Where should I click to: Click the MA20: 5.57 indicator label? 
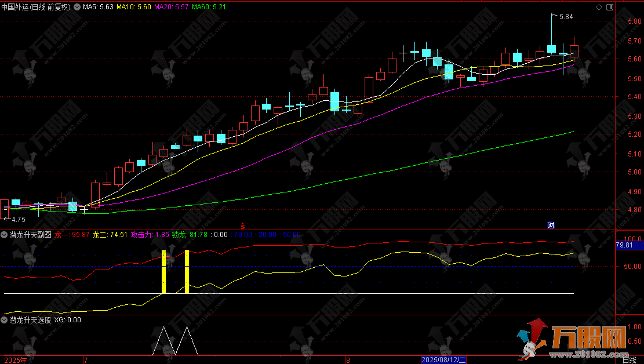[171, 7]
